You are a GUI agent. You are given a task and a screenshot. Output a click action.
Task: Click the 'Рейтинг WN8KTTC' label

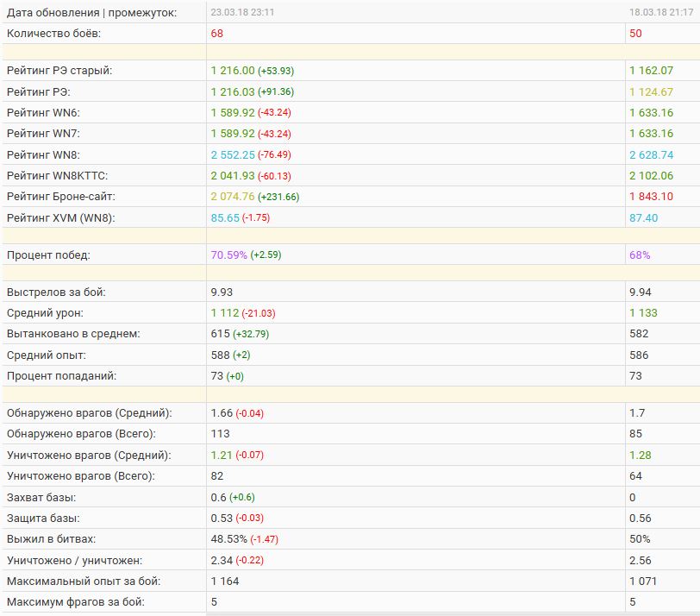(57, 175)
